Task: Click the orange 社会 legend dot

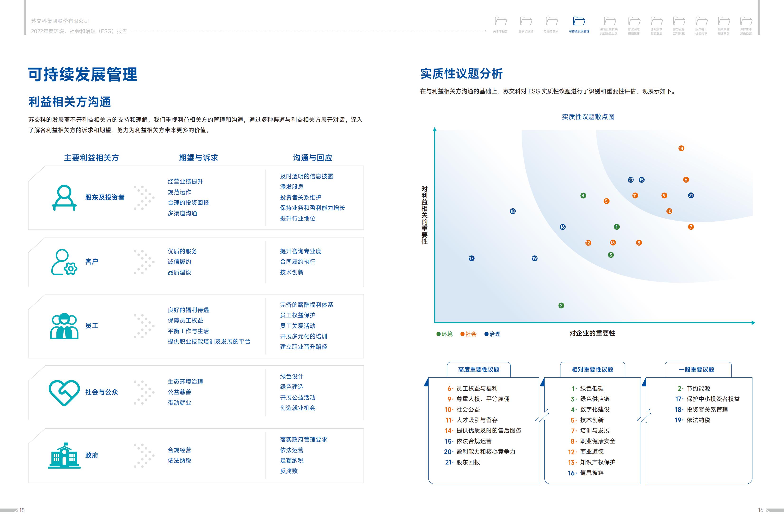Action: (x=462, y=334)
